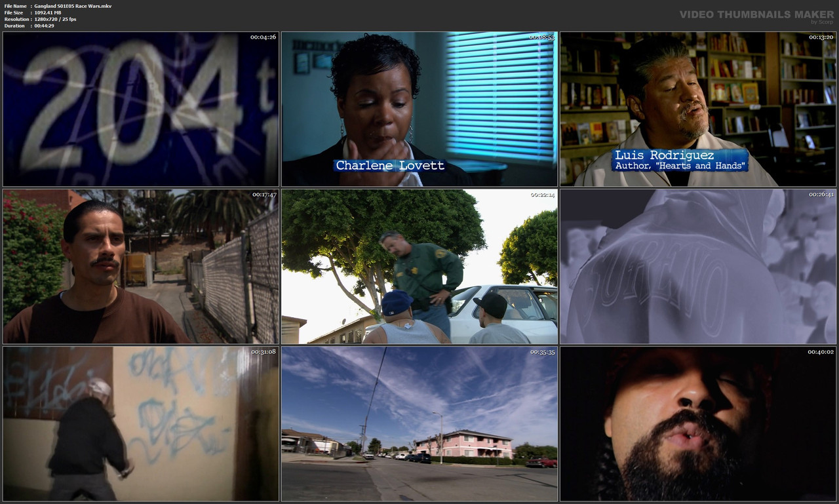Open the street and sky thumbnail at 00:35:35
This screenshot has height=504, width=839.
419,424
